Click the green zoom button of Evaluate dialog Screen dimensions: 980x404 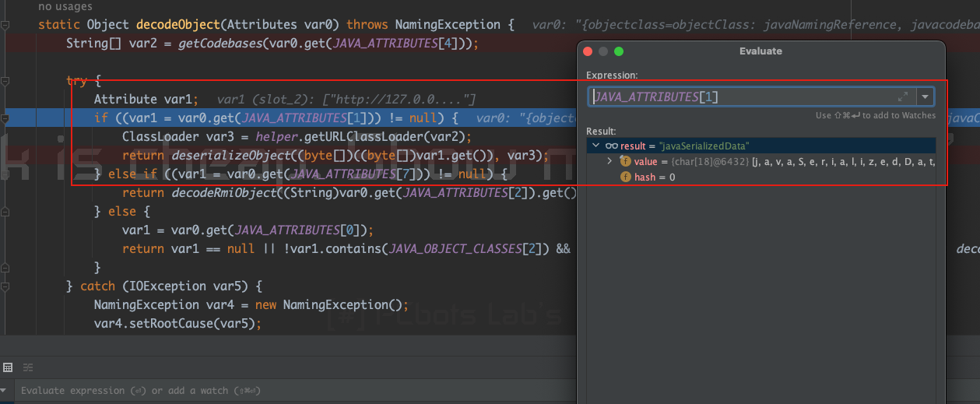pyautogui.click(x=619, y=51)
